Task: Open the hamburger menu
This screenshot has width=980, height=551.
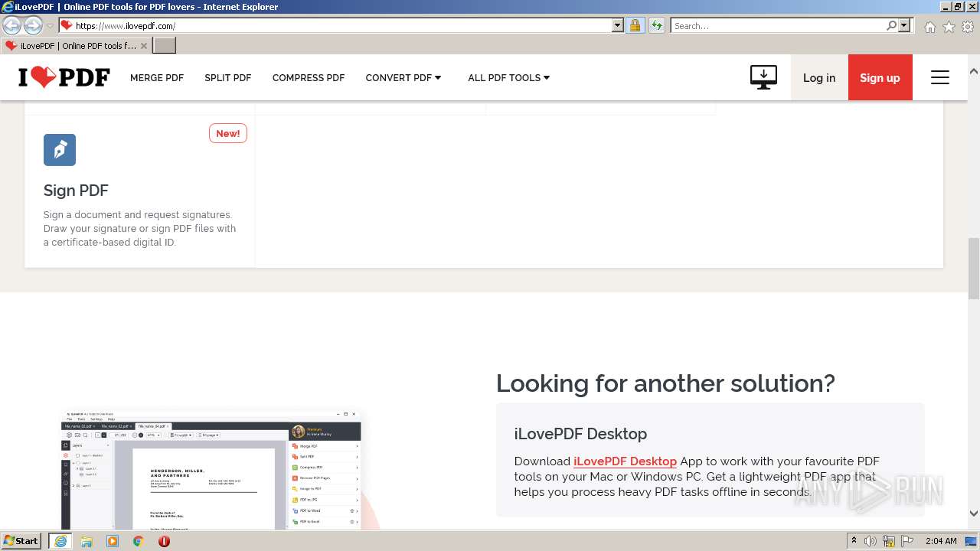Action: 940,77
